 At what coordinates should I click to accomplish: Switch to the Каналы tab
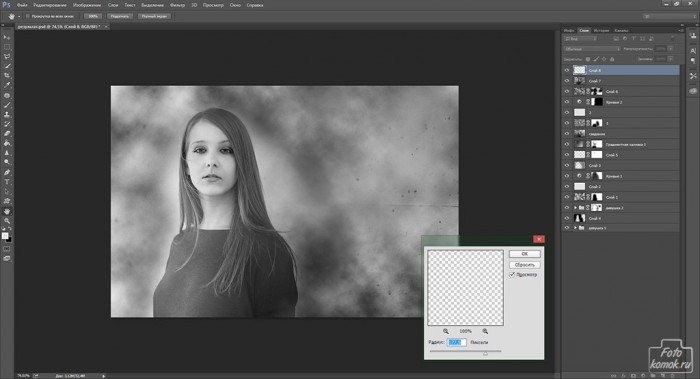[x=621, y=30]
